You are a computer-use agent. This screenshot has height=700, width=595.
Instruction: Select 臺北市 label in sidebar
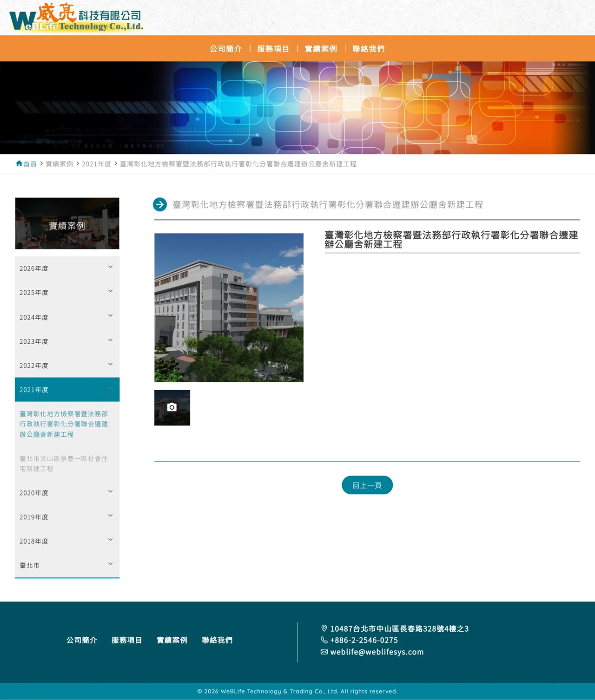29,565
